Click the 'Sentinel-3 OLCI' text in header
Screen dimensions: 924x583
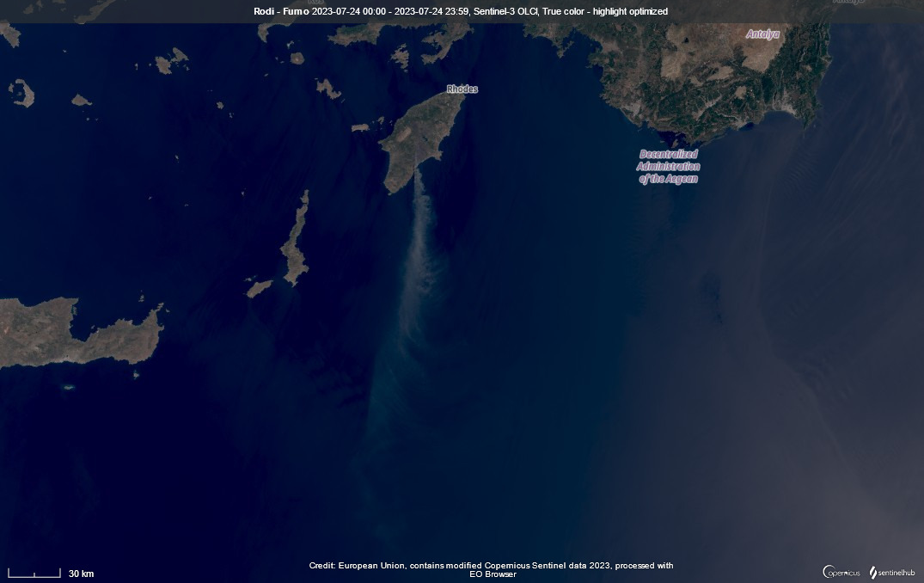506,11
